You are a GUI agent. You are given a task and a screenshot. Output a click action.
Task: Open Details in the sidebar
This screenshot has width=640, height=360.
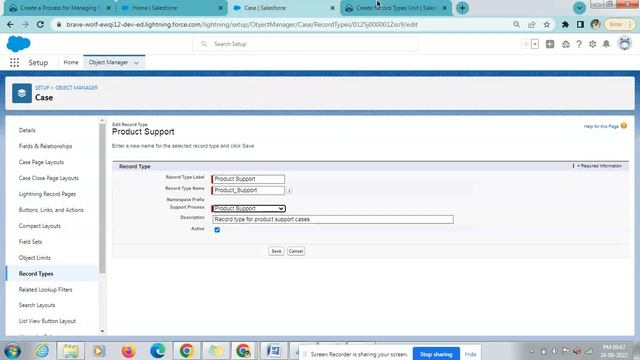(x=27, y=130)
